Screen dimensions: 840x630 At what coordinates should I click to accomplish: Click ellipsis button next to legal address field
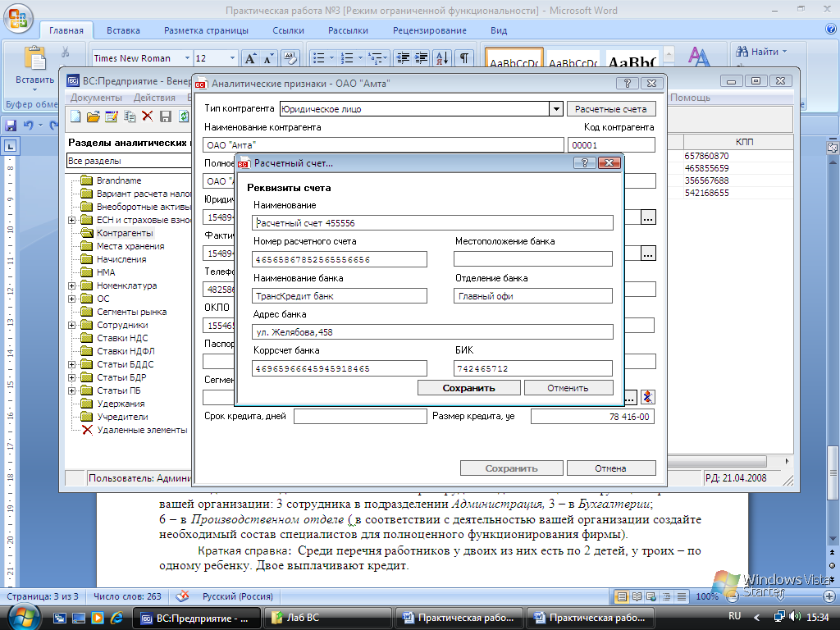pyautogui.click(x=648, y=217)
